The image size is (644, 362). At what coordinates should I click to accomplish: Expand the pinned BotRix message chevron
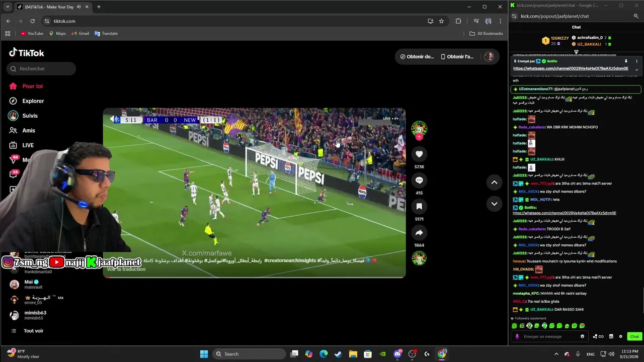pos(636,69)
